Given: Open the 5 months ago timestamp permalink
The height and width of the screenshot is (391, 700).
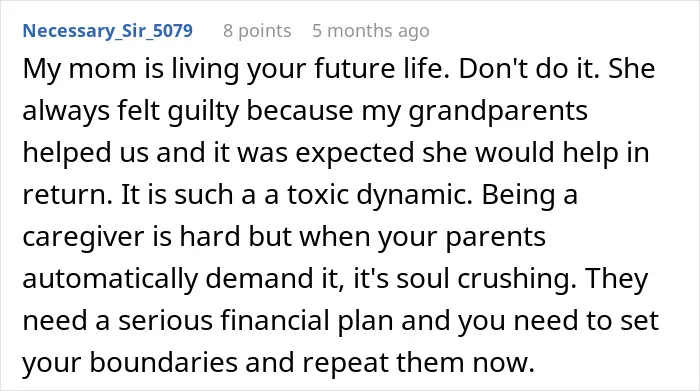Looking at the screenshot, I should [371, 31].
